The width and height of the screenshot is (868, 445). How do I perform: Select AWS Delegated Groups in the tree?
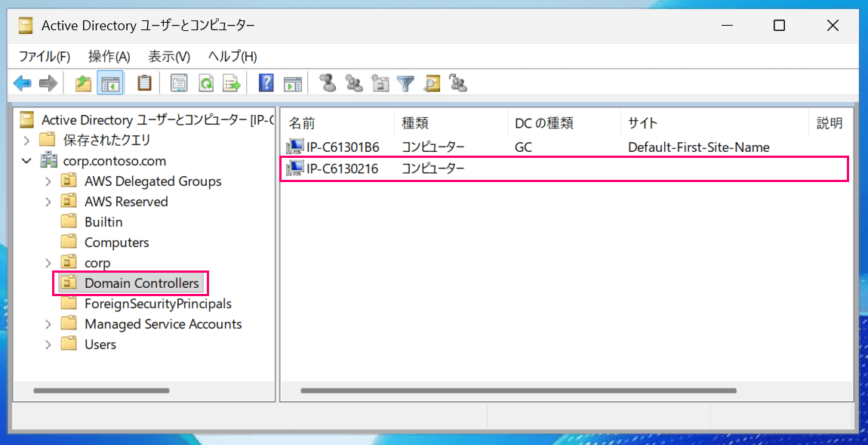152,181
